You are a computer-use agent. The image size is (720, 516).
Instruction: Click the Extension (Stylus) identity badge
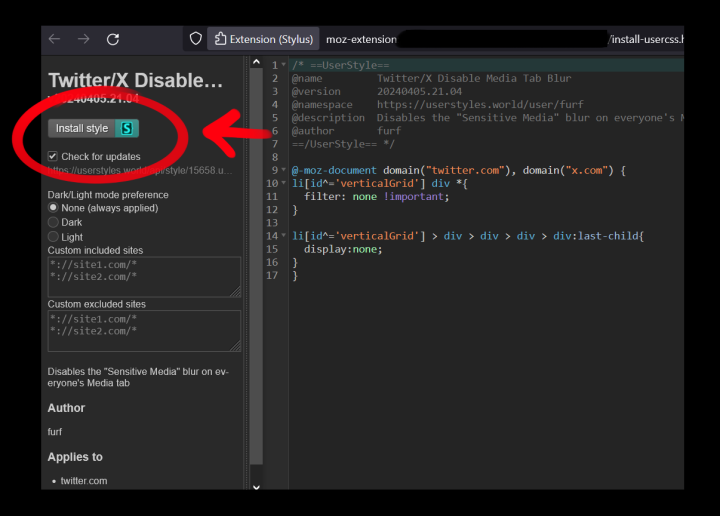pos(263,39)
